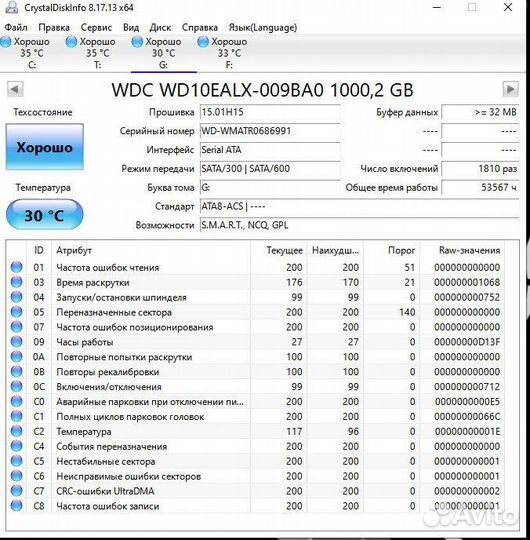This screenshot has height=540, width=530.
Task: Click status icon for Частота ошибок позиционирования
Action: coord(17,327)
